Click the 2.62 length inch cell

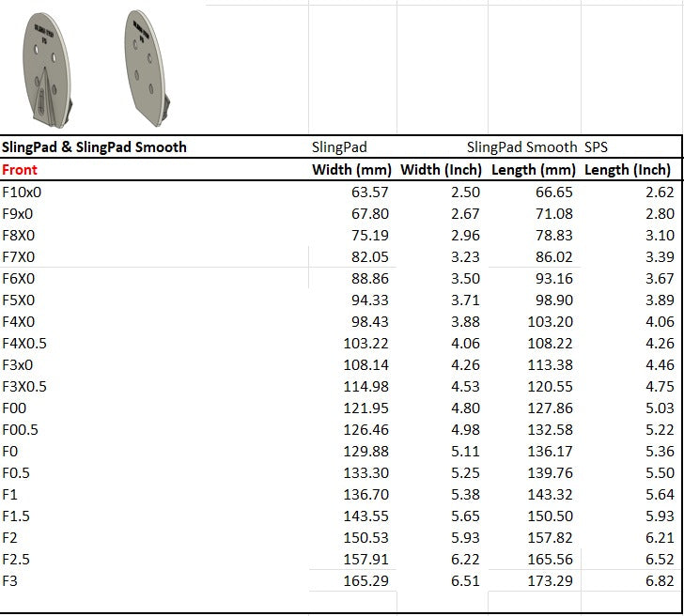pos(660,192)
